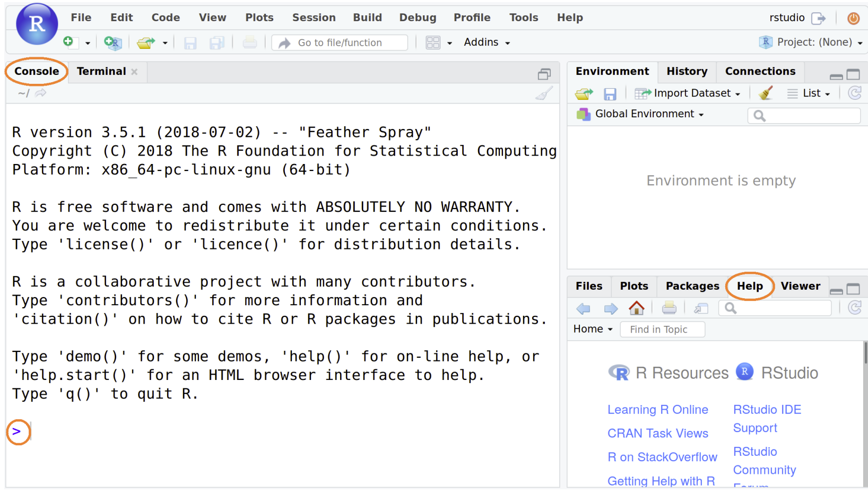Switch to the Files tab
Viewport: 868px width, 493px height.
[x=589, y=286]
